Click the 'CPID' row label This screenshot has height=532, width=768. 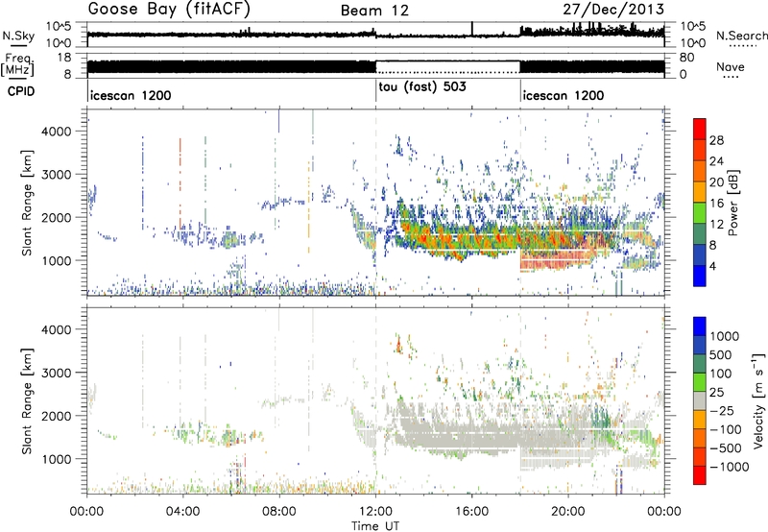21,91
